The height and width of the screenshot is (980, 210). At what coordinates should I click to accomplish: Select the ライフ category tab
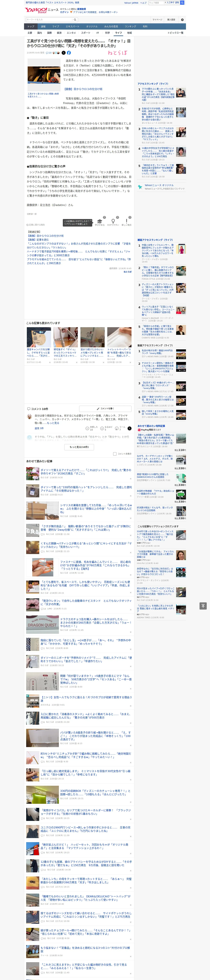point(119,33)
